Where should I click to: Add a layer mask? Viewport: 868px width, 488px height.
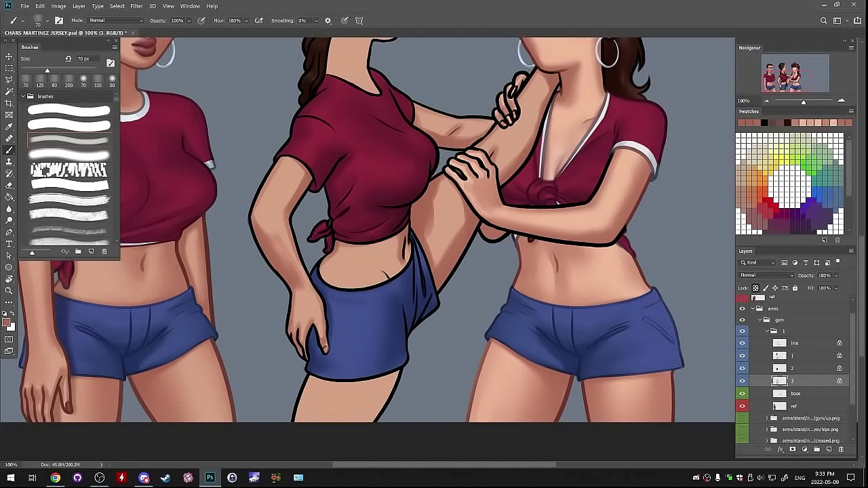[x=793, y=449]
